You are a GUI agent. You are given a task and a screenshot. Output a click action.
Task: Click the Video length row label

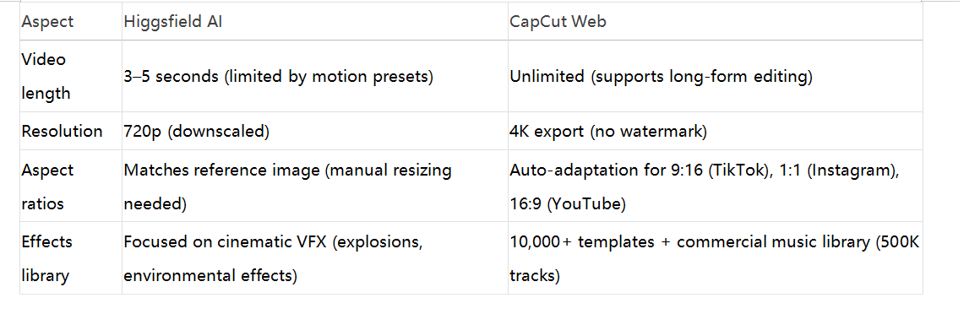click(71, 76)
